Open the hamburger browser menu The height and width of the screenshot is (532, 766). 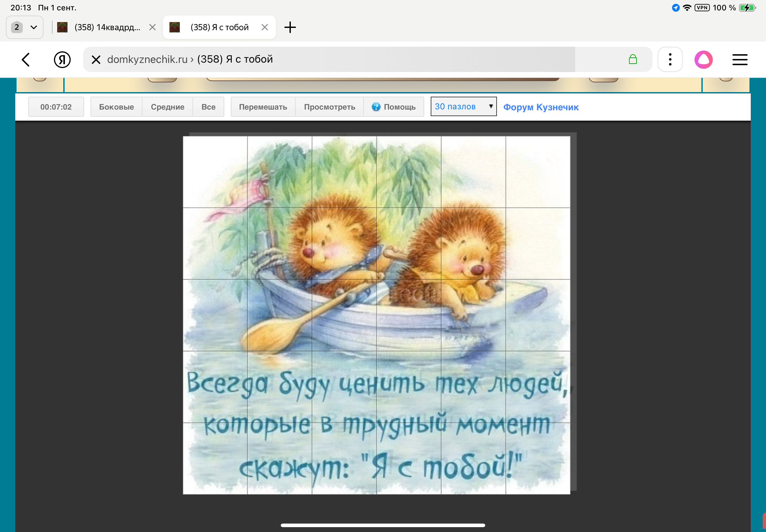[x=740, y=60]
